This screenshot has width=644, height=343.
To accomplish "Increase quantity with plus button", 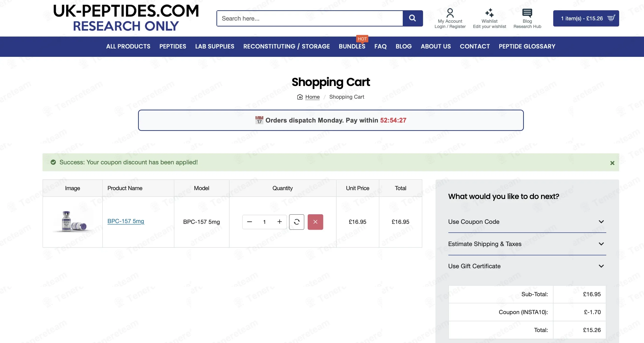I will tap(279, 222).
